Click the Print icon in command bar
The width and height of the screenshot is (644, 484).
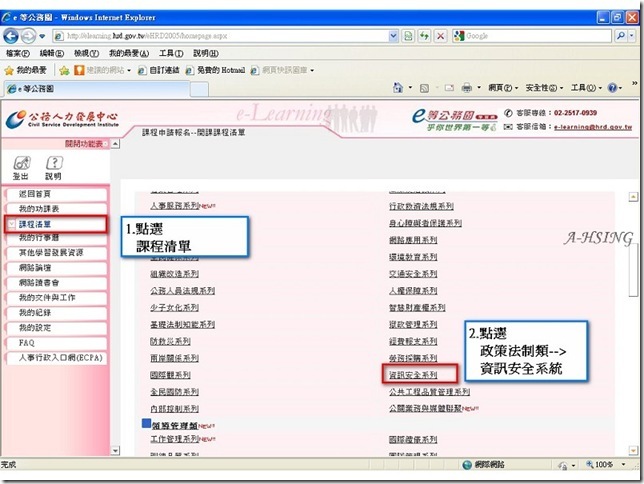pyautogui.click(x=467, y=88)
